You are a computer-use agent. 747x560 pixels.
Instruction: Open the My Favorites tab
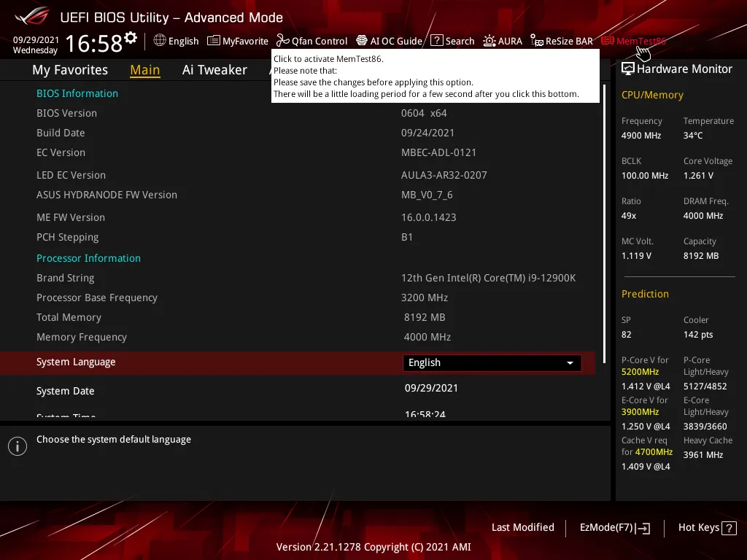point(69,69)
